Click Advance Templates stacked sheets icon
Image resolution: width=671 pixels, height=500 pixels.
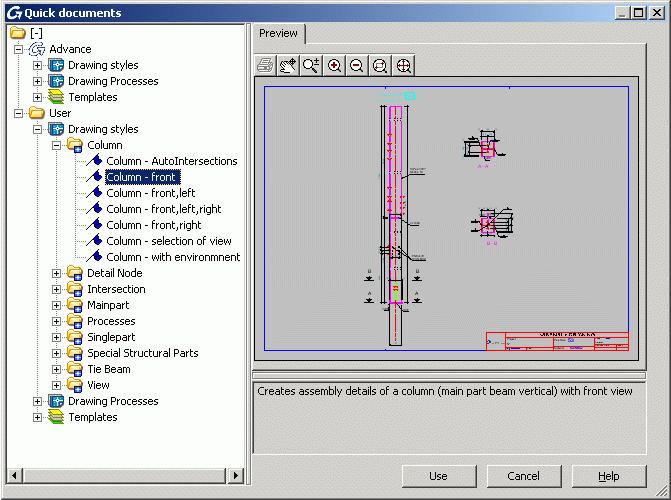56,97
